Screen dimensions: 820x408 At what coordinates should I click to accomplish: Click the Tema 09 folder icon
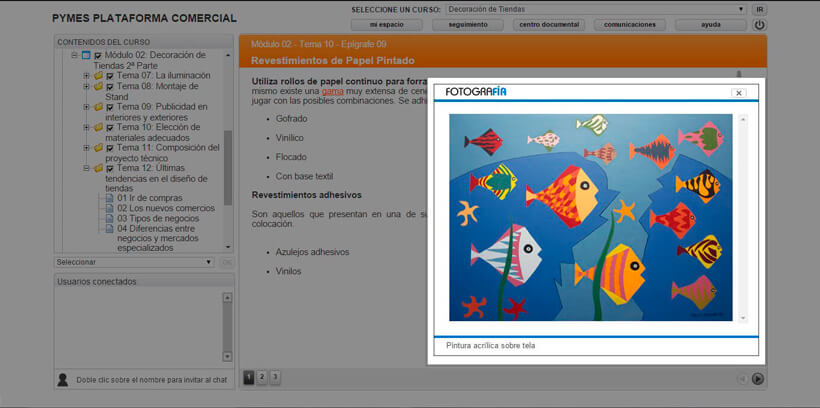pos(98,107)
